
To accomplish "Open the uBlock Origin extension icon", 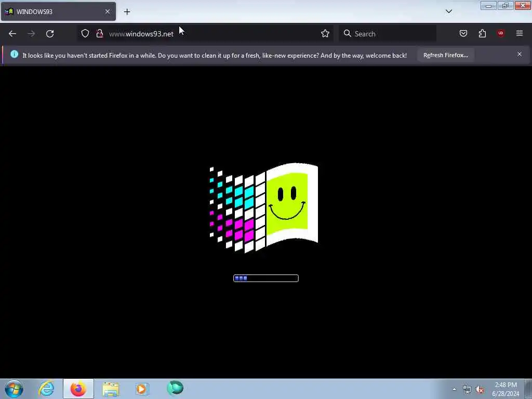I will pos(501,33).
